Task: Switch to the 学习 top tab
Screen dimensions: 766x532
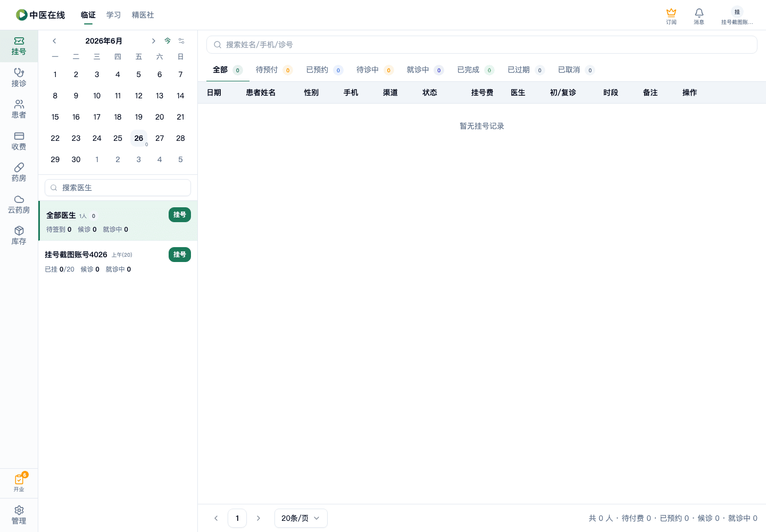Action: [x=114, y=15]
